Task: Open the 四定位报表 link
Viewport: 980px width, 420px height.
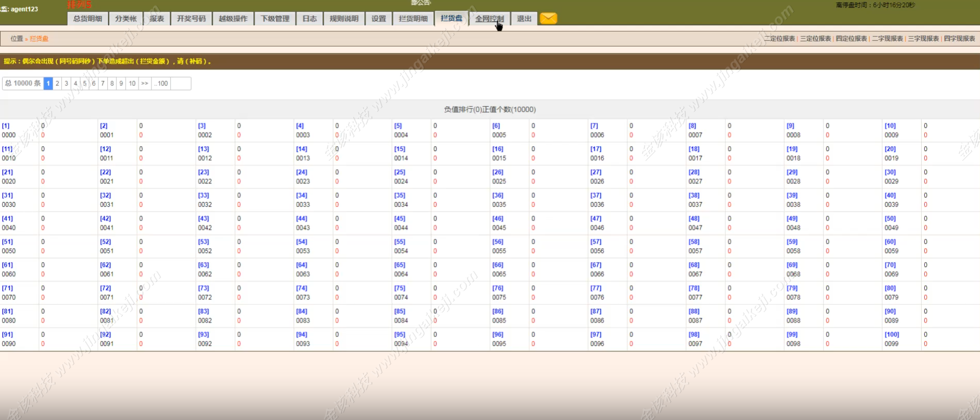Action: (851, 38)
